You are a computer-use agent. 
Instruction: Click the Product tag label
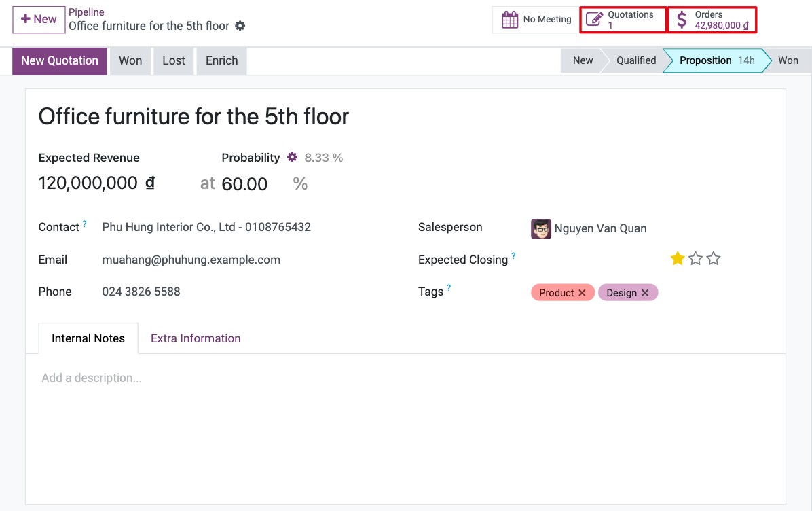click(556, 293)
